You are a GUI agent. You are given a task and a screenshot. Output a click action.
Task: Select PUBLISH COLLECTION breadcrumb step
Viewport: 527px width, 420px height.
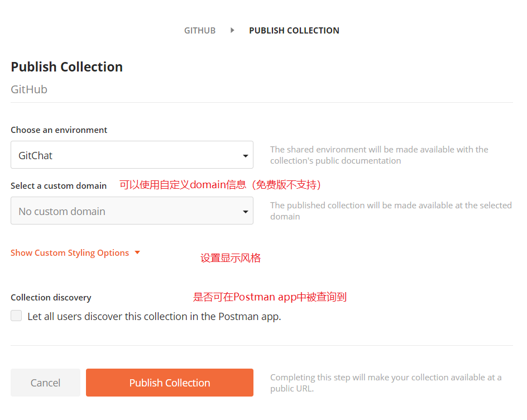click(x=294, y=31)
